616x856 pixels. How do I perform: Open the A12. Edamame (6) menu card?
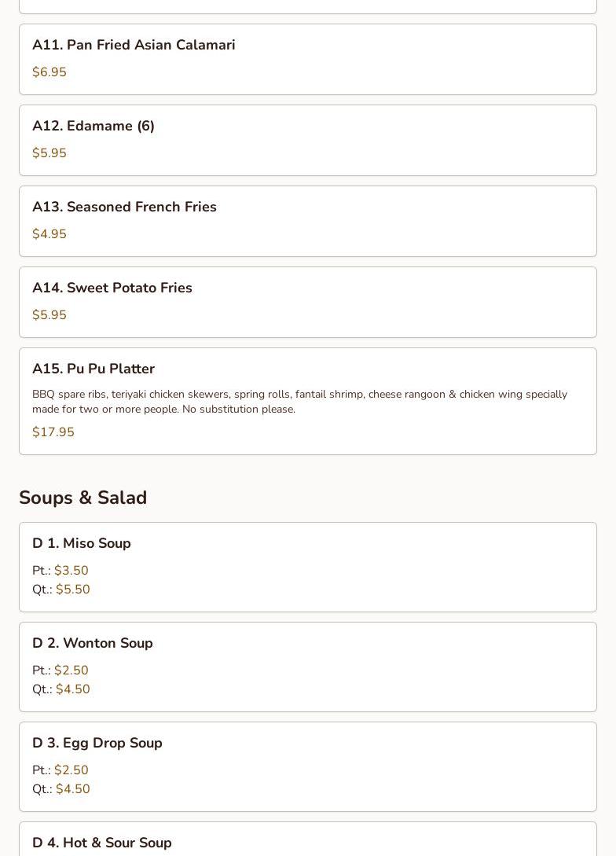308,140
